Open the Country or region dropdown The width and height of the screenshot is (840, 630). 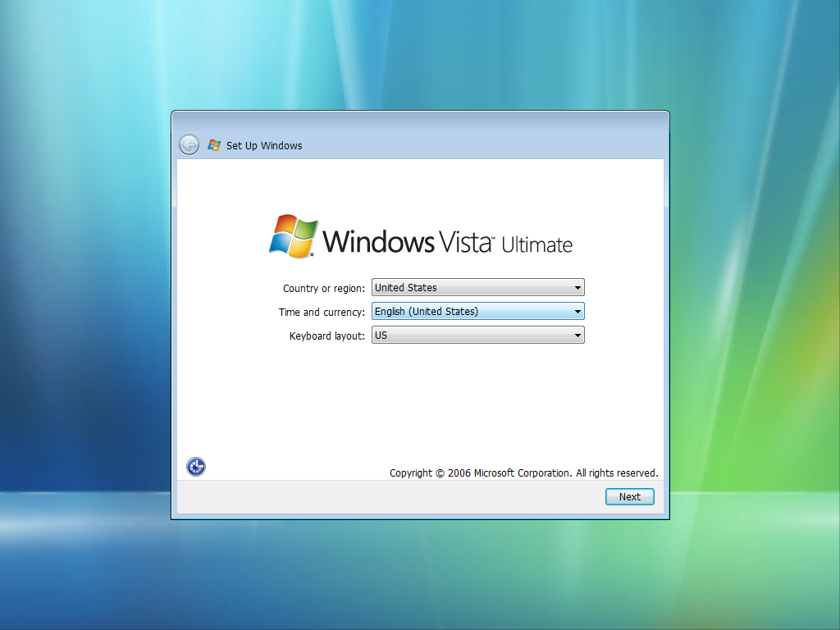pyautogui.click(x=478, y=288)
